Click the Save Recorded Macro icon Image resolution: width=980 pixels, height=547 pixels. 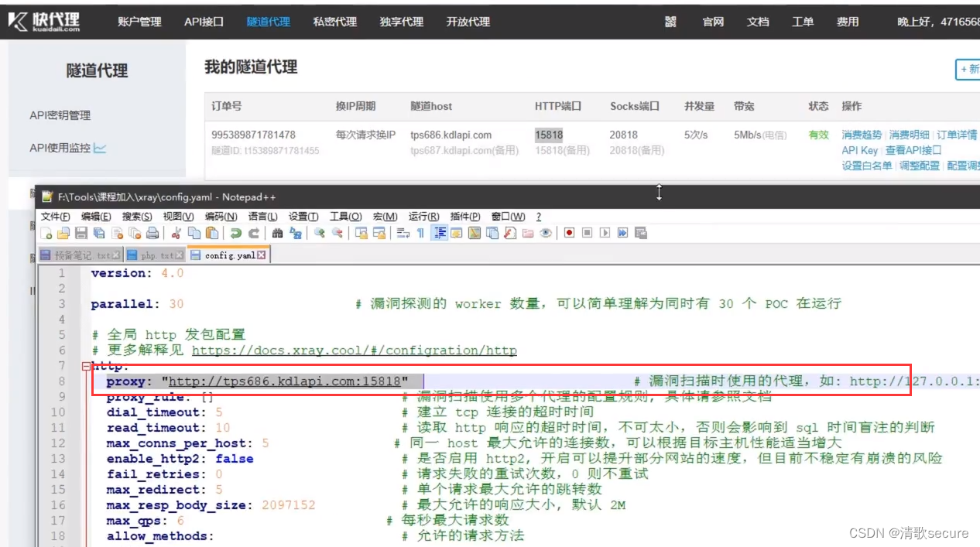click(641, 233)
